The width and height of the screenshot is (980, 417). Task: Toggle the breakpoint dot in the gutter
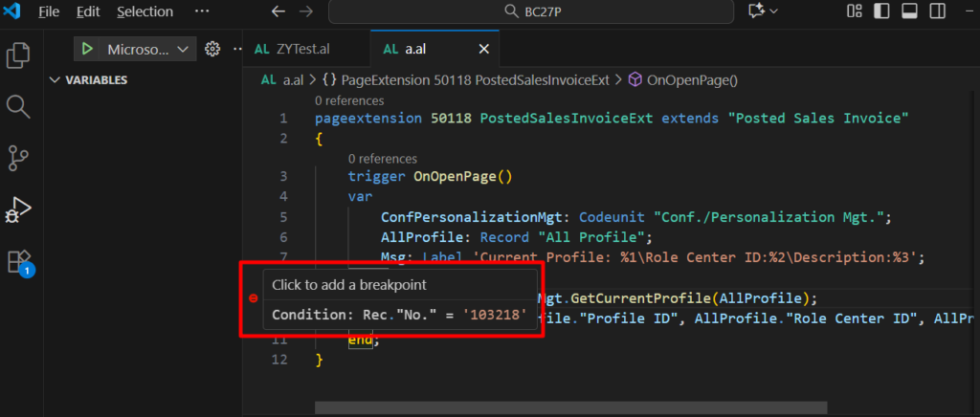tap(254, 298)
